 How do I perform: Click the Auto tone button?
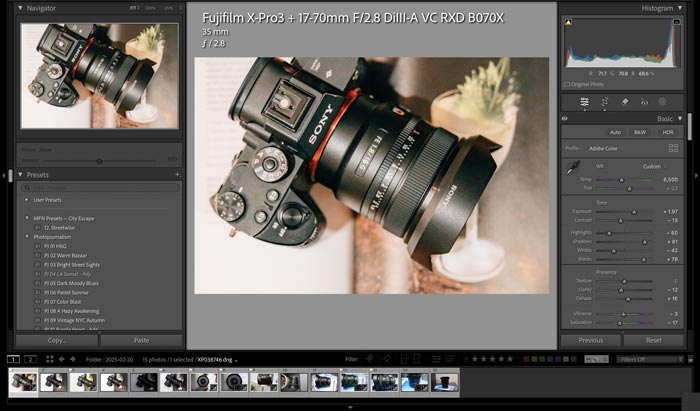point(615,133)
